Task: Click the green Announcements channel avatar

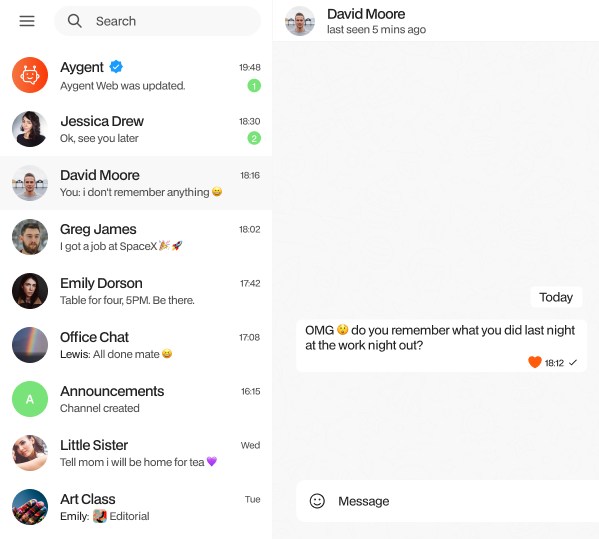Action: point(30,399)
